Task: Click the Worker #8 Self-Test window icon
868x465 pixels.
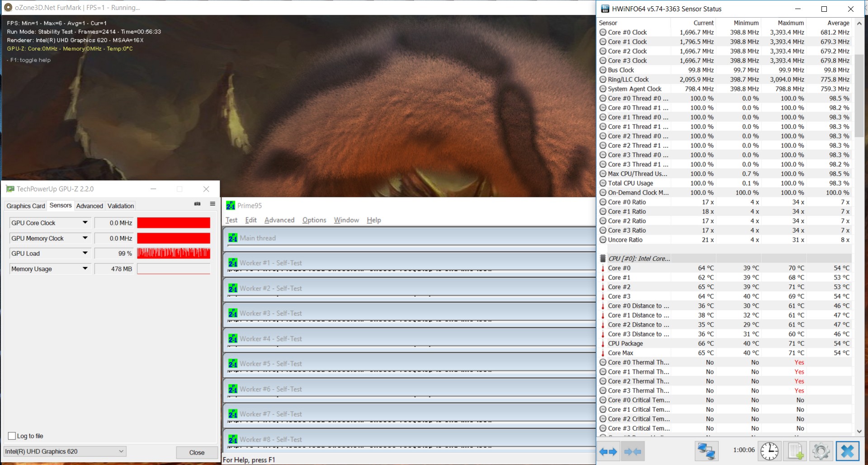Action: pos(233,439)
